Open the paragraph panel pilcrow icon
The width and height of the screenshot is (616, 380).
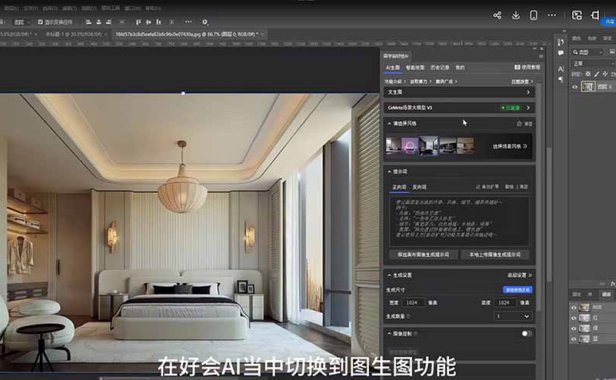[561, 79]
